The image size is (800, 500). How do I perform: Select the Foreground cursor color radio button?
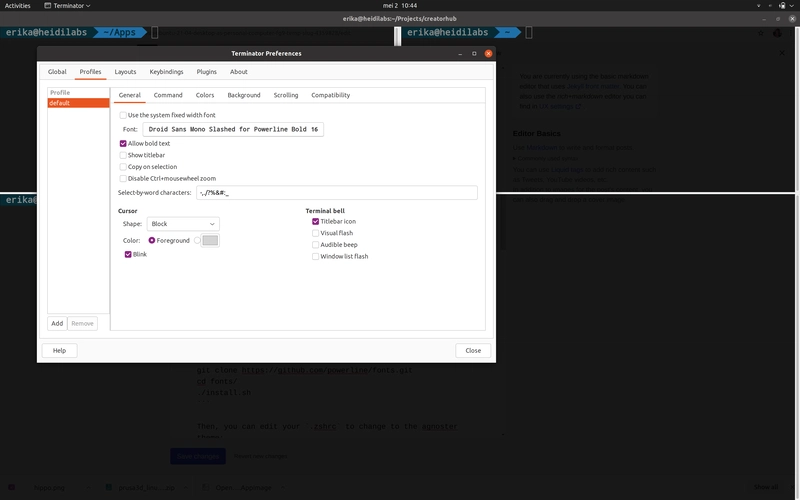tap(152, 240)
